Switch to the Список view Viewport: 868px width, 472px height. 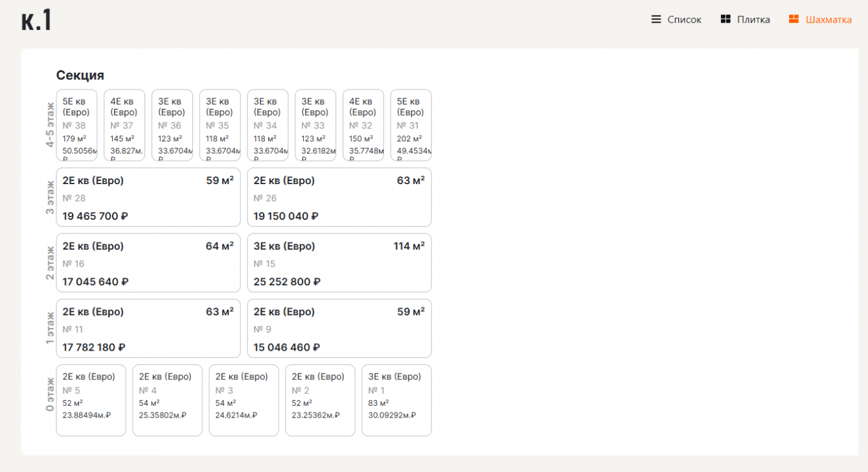(x=685, y=20)
